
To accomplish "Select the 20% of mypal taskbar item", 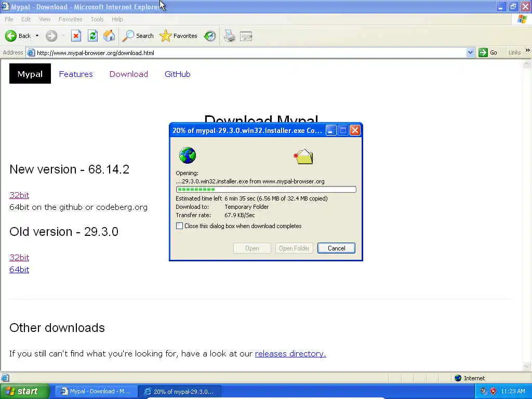I will click(180, 392).
